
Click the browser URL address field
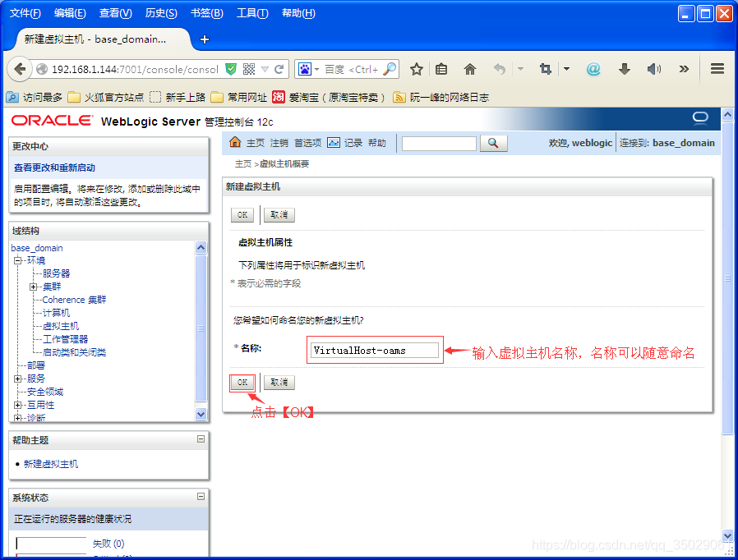click(135, 69)
